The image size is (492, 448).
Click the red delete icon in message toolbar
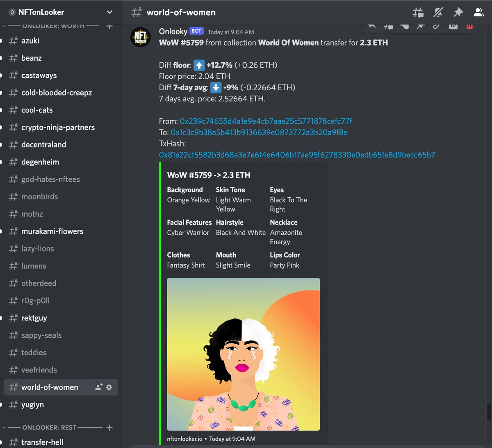click(x=469, y=26)
